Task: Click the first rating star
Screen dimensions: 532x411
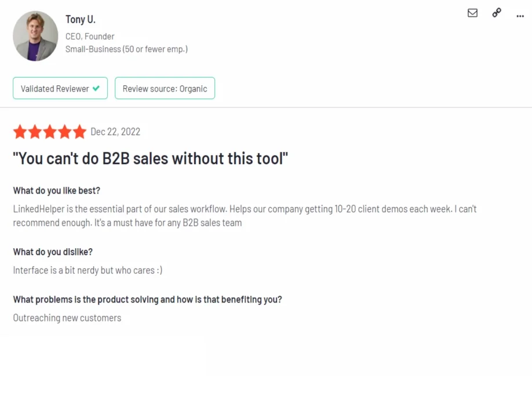Action: [x=20, y=132]
